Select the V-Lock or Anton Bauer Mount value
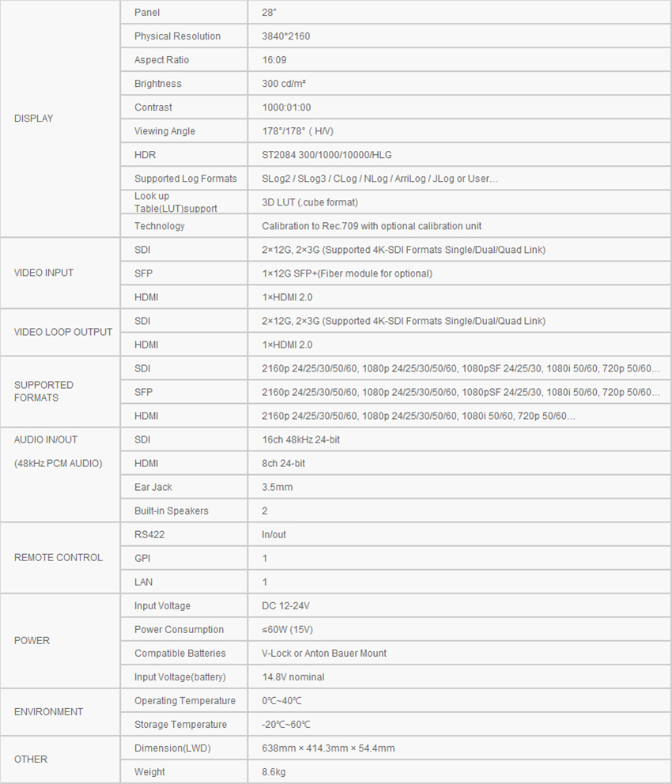672x784 pixels. point(324,653)
